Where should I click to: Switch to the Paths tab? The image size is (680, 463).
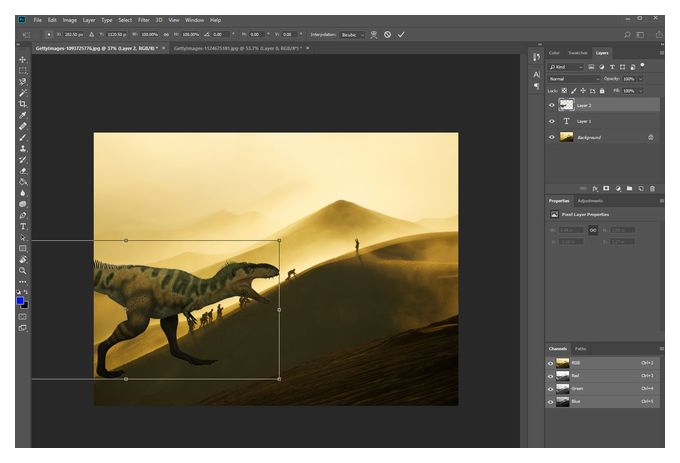coord(580,349)
